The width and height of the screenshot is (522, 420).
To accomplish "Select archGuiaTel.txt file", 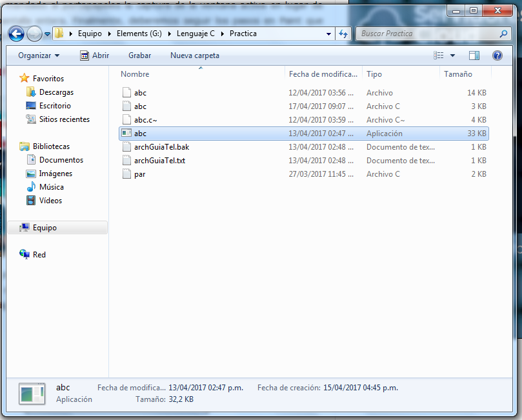I will pos(304,161).
